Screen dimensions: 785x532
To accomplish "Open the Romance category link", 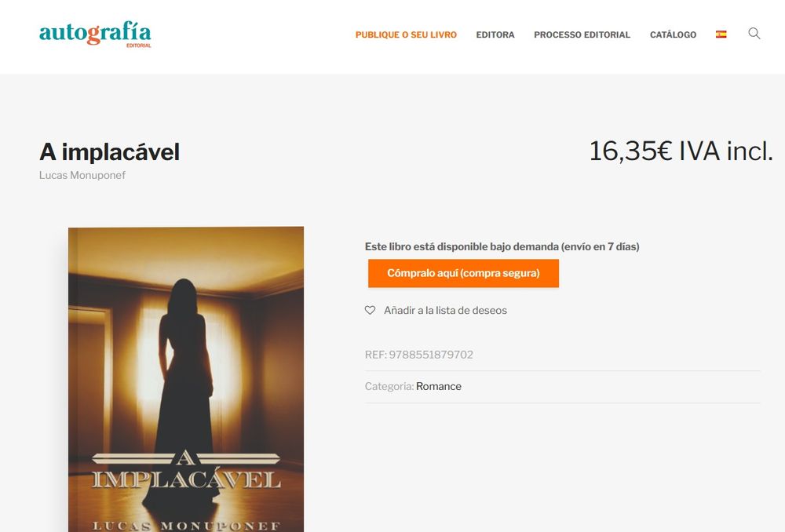I will coord(439,386).
